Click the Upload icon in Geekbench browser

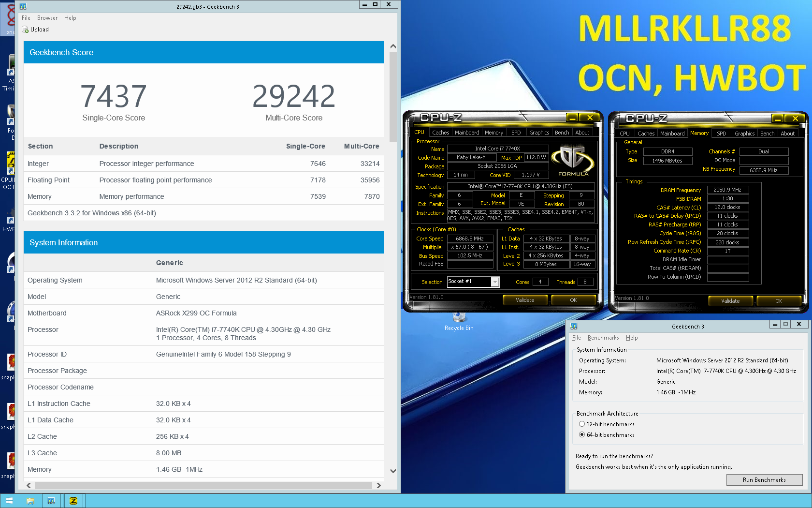[25, 30]
